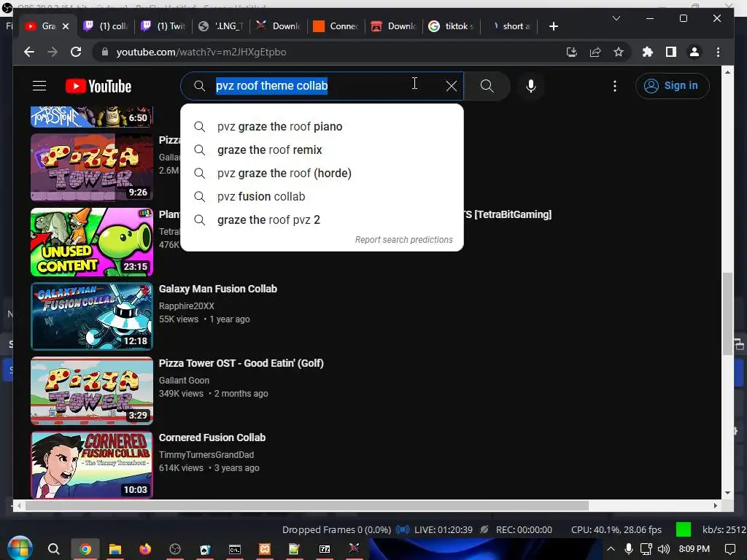The image size is (747, 560).
Task: Switch to the LNG_T tab
Action: (221, 26)
